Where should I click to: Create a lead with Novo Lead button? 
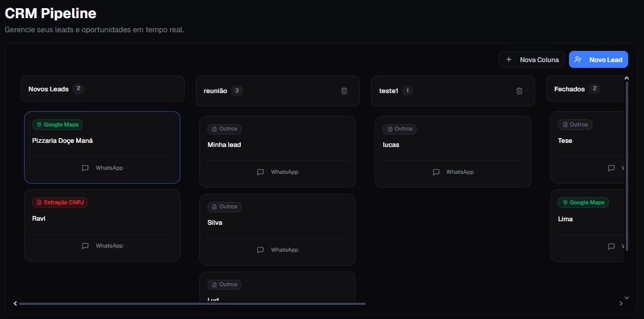point(598,60)
